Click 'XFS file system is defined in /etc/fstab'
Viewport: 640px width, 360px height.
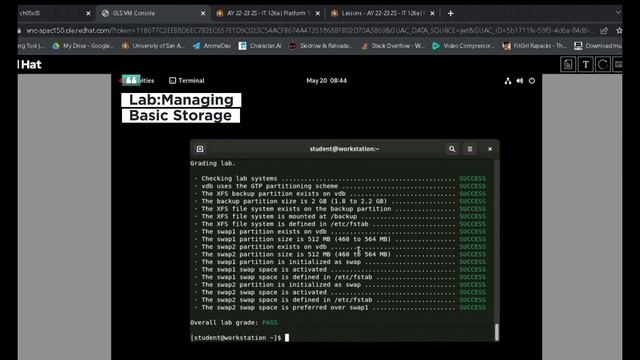[284, 224]
